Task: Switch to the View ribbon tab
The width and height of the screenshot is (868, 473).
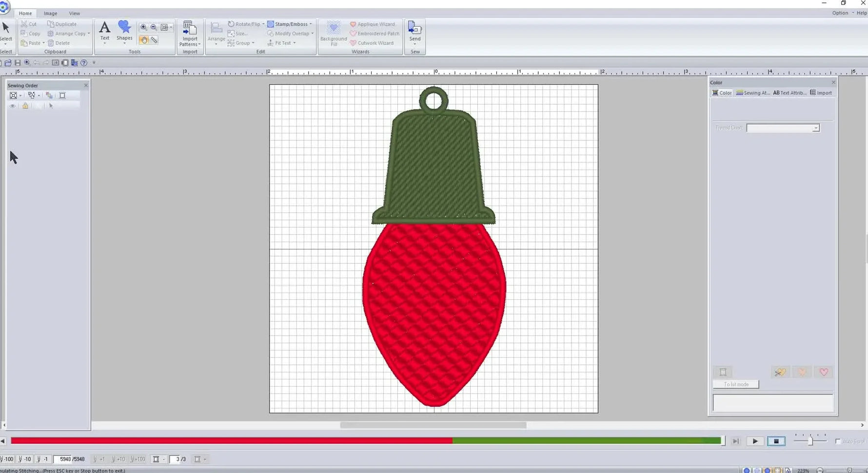Action: tap(75, 13)
